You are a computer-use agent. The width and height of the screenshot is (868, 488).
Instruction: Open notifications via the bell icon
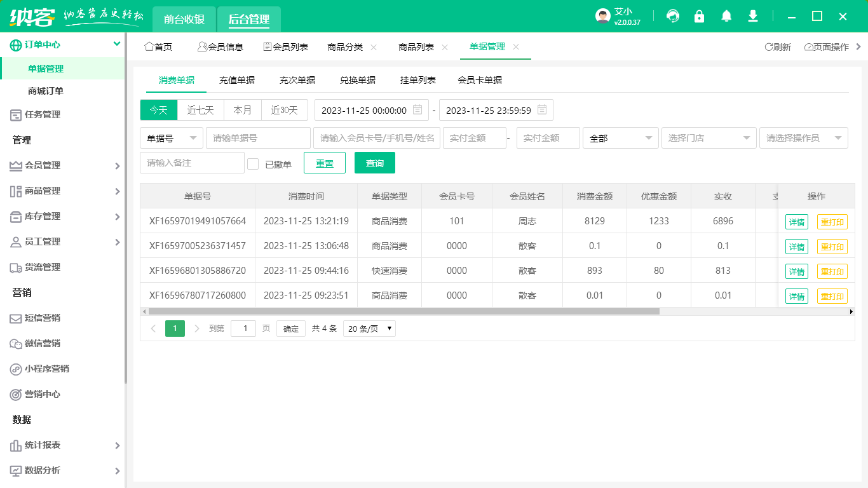tap(726, 16)
